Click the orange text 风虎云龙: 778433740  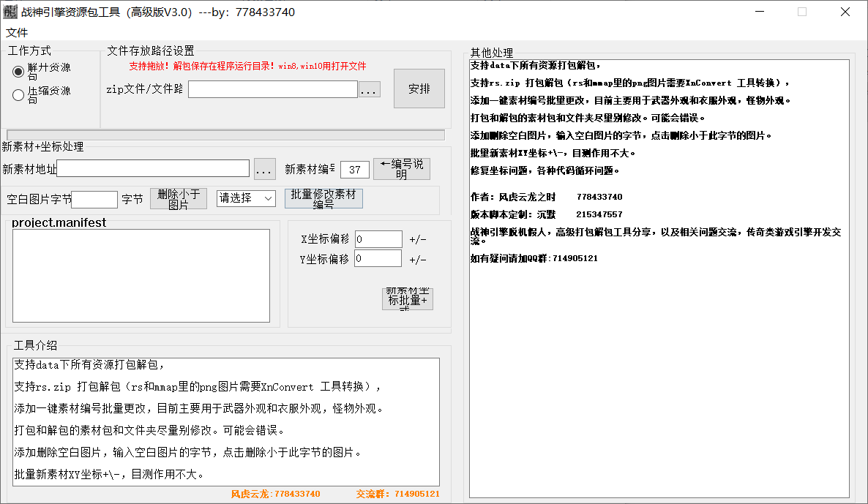[x=275, y=494]
